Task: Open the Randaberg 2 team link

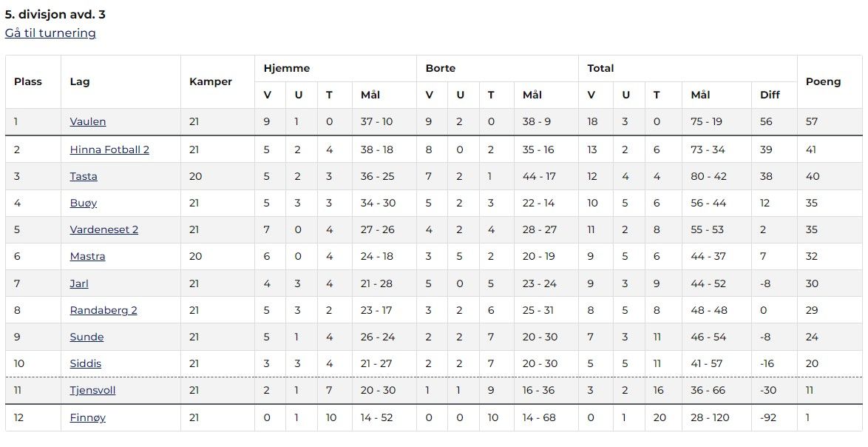Action: [x=104, y=310]
